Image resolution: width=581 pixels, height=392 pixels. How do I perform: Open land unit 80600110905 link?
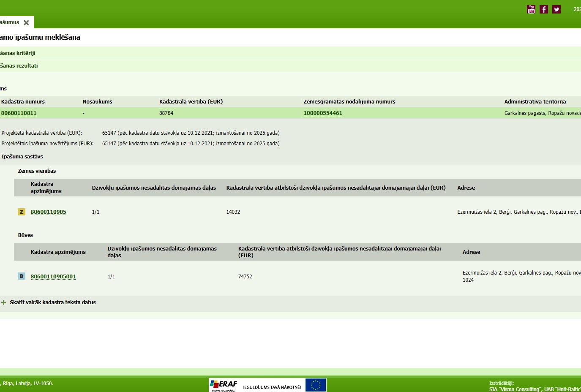tap(49, 212)
